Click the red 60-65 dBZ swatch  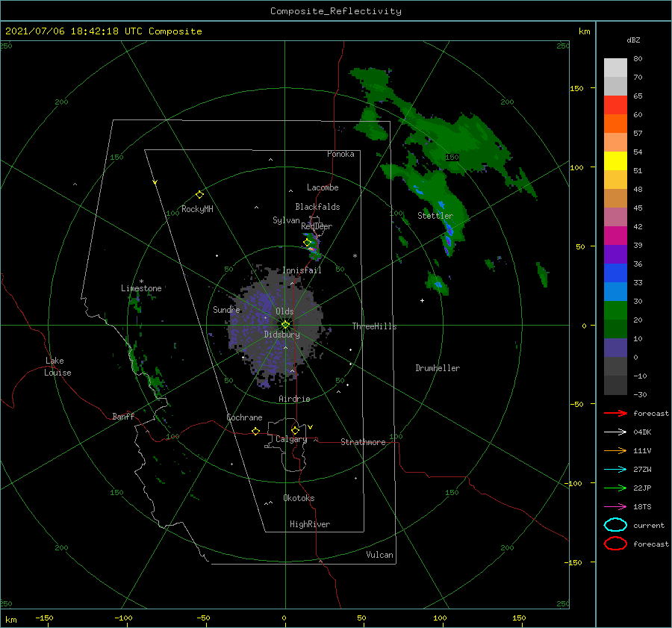click(x=615, y=105)
